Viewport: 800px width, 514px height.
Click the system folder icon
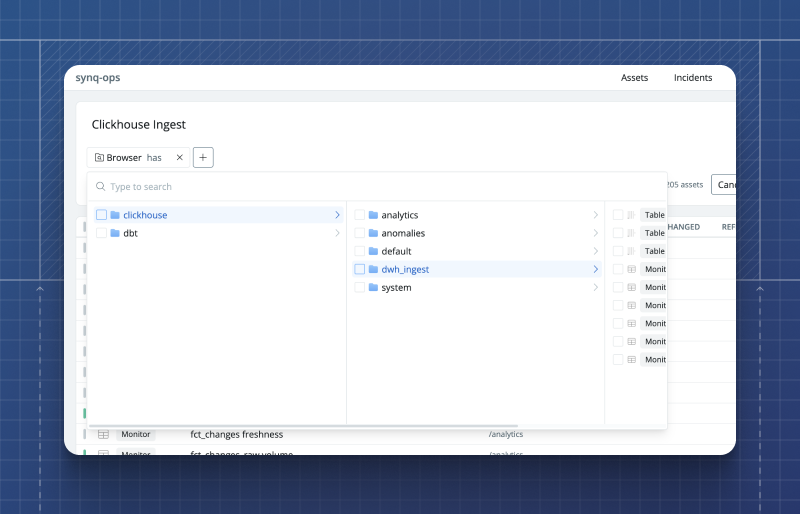point(373,287)
